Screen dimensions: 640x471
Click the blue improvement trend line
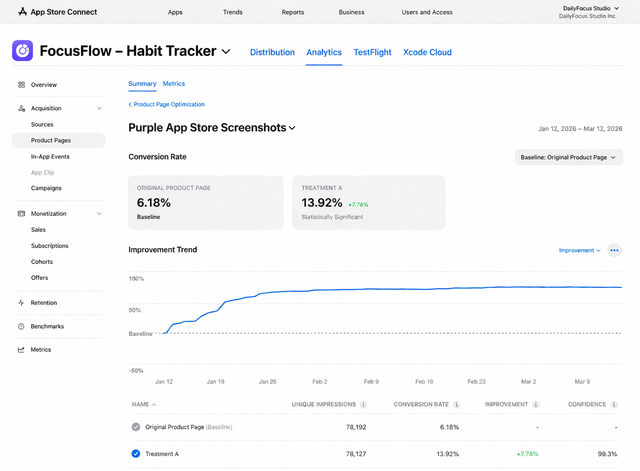pos(392,289)
